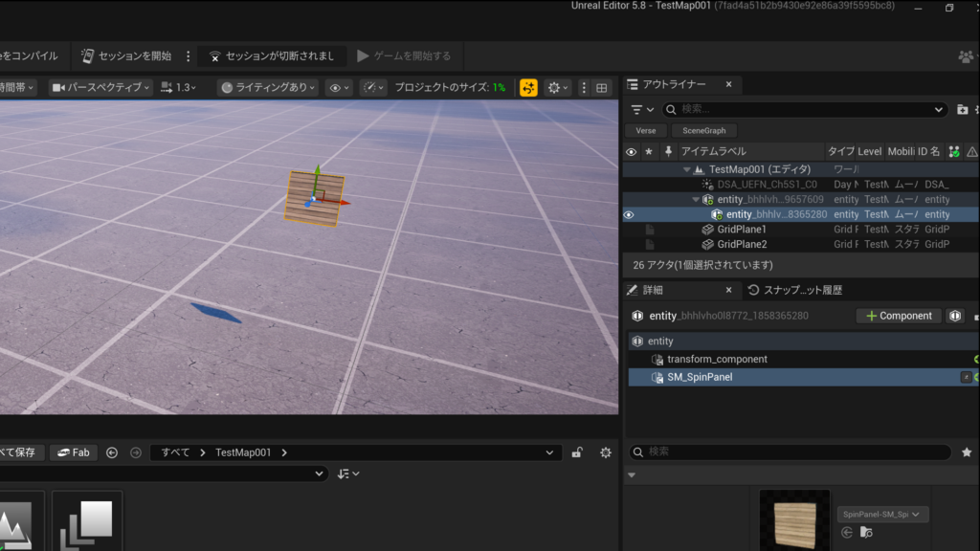Collapse the TestMap001 tree node
980x551 pixels.
[686, 169]
